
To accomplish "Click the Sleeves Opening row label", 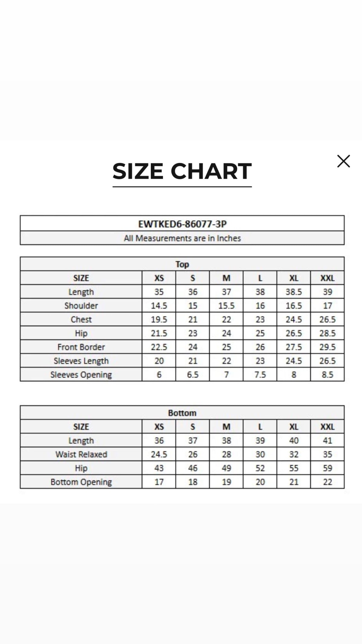I will (x=81, y=375).
